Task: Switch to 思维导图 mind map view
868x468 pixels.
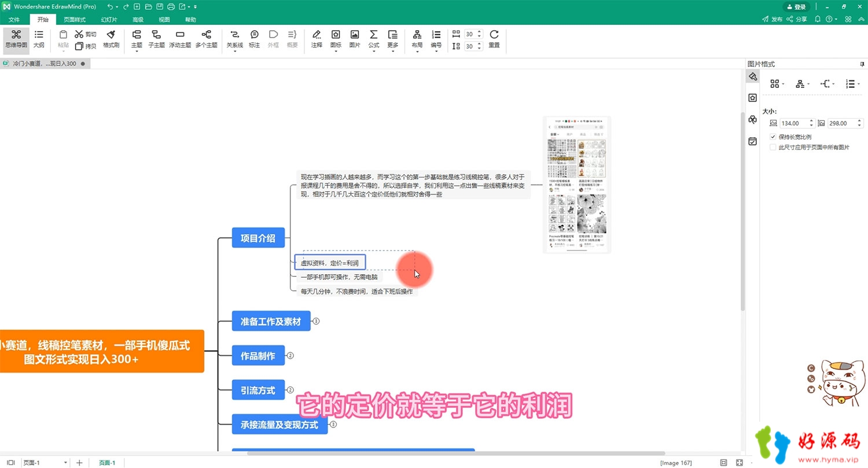Action: click(x=16, y=39)
